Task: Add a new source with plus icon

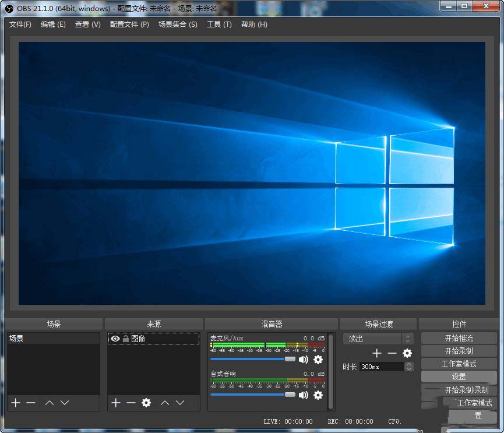Action: tap(116, 403)
